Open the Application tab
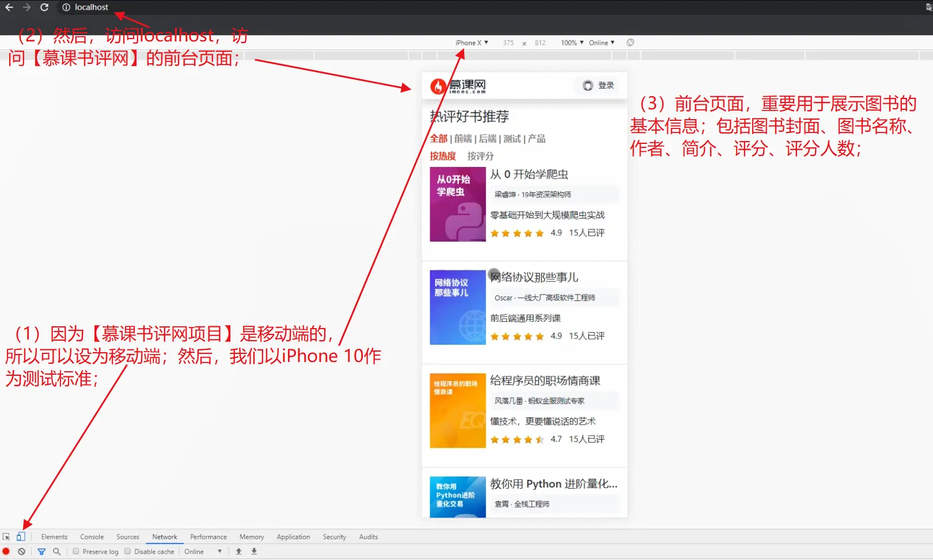This screenshot has height=560, width=933. point(293,537)
